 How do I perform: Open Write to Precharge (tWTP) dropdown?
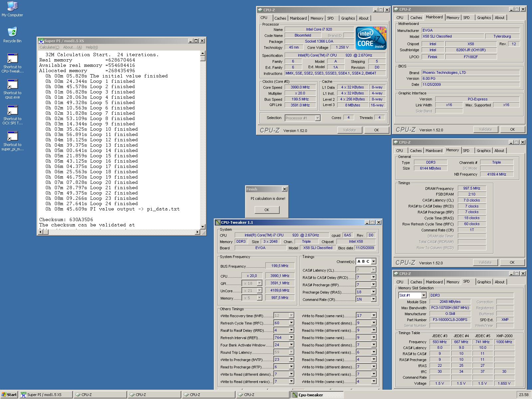(x=291, y=359)
